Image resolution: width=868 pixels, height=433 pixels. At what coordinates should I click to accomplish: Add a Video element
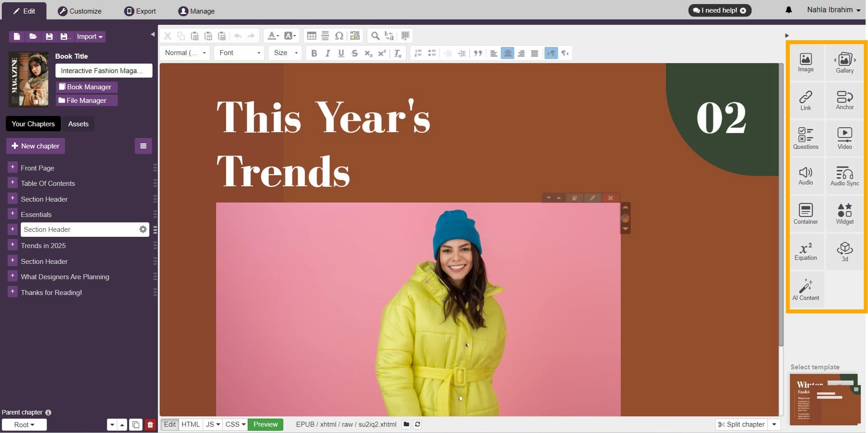point(844,138)
